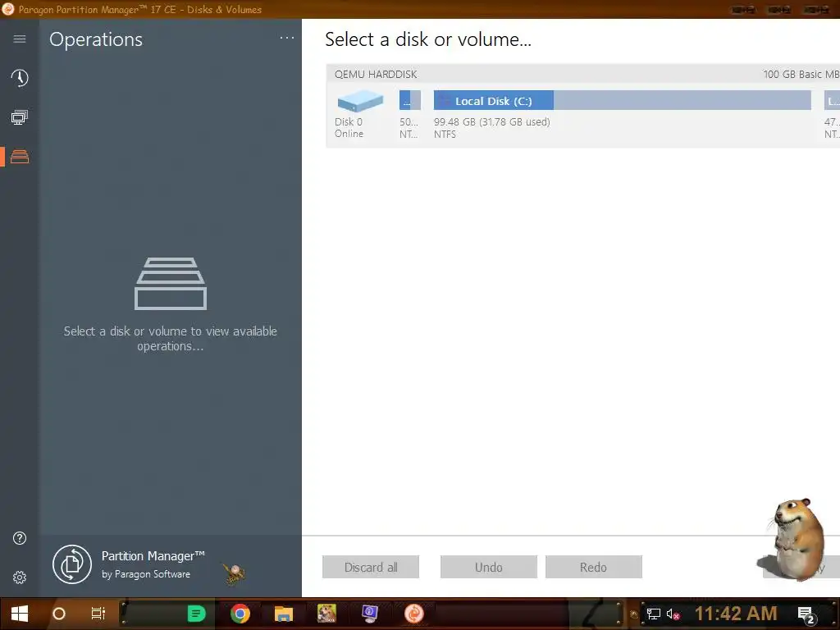Select the Local Disk (C:) volume bar
The height and width of the screenshot is (630, 840).
(622, 100)
